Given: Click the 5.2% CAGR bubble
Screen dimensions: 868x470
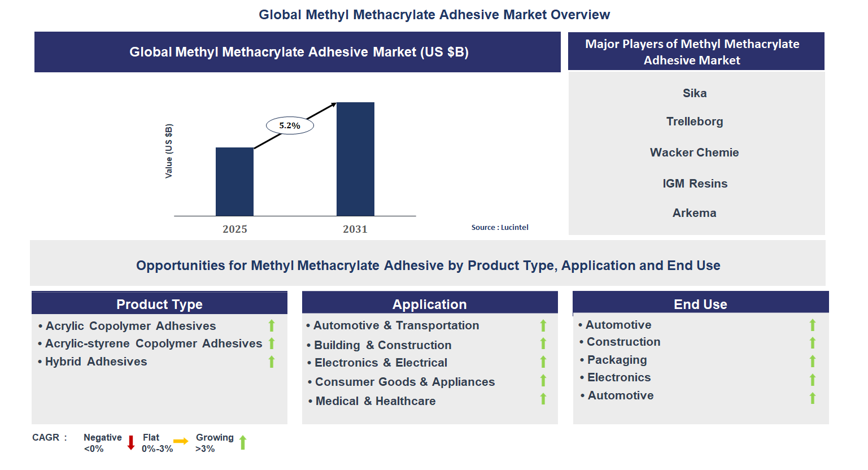Looking at the screenshot, I should (x=289, y=125).
